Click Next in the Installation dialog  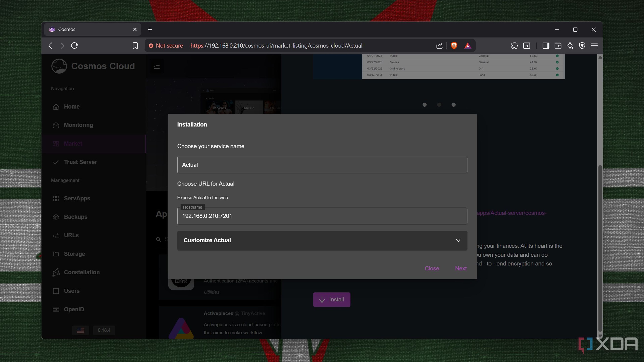tap(461, 268)
